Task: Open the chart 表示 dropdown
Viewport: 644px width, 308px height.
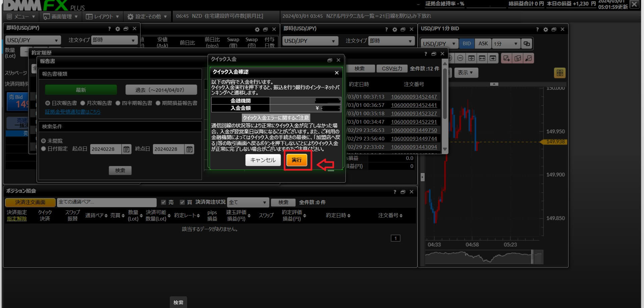Action: pyautogui.click(x=466, y=73)
